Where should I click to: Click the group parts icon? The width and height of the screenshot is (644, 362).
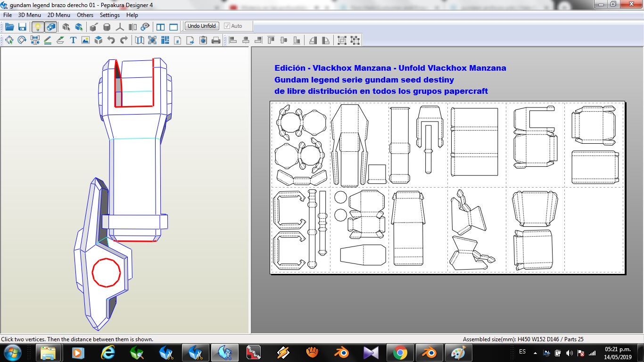(x=342, y=41)
